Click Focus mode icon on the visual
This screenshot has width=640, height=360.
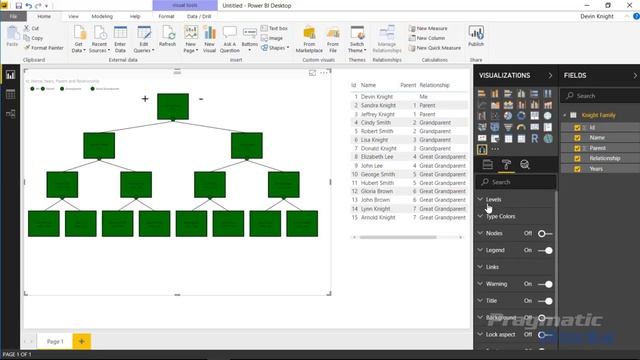pos(312,73)
